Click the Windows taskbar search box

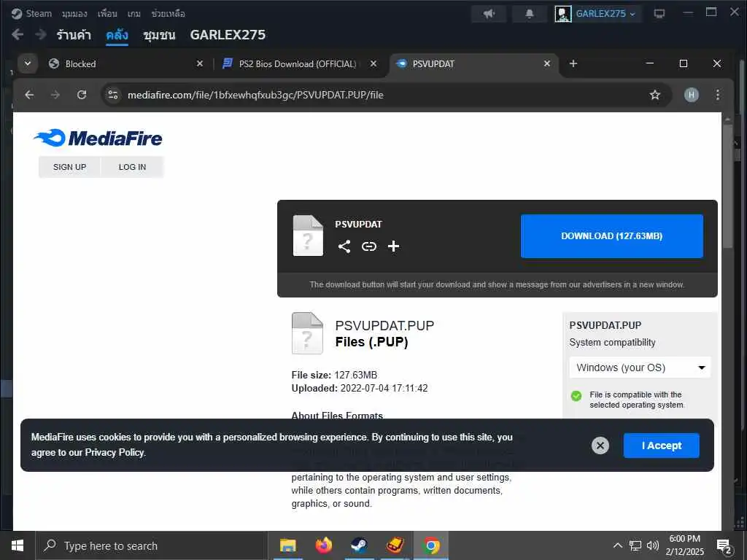tap(152, 545)
